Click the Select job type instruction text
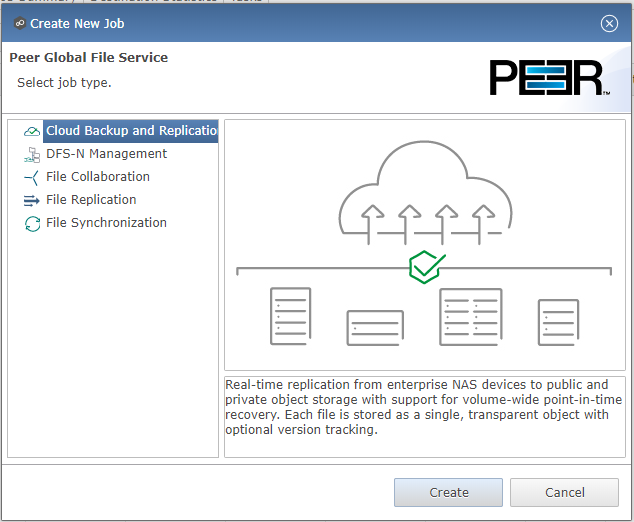Screen dimensions: 634x522 (64, 82)
